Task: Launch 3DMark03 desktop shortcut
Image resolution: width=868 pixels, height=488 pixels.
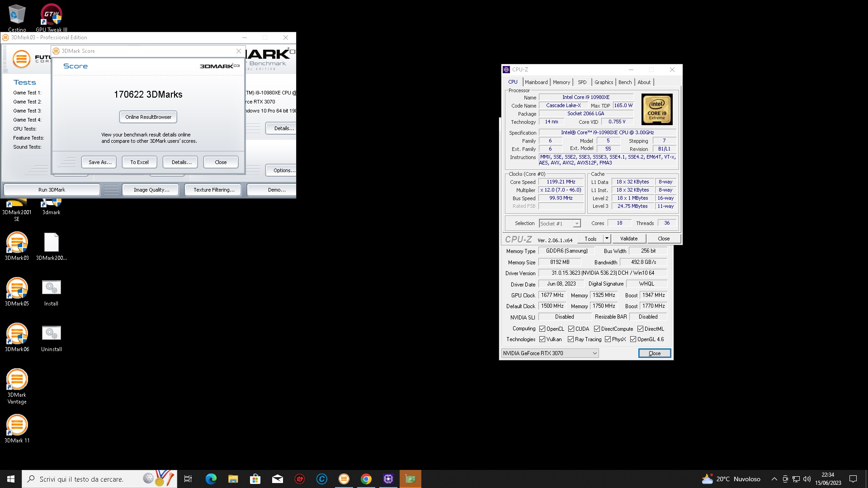Action: click(x=17, y=246)
